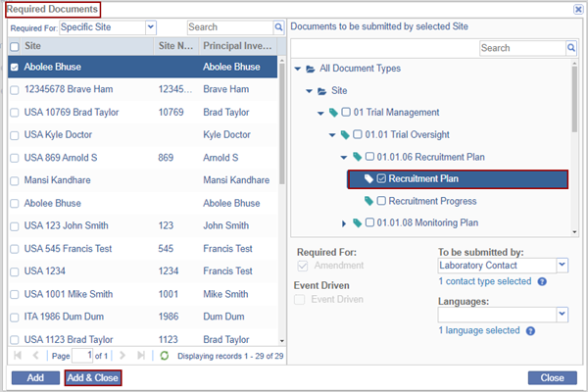This screenshot has height=392, width=588.
Task: Open the To be submitted by dropdown
Action: click(562, 265)
